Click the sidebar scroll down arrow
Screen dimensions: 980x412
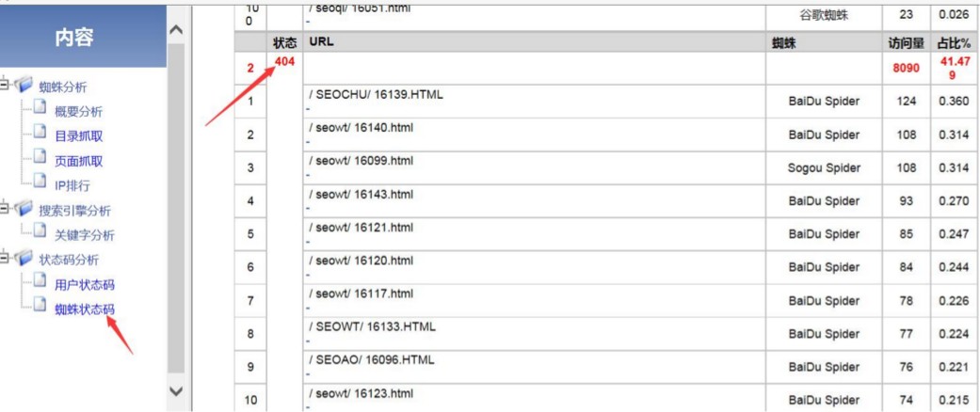177,391
